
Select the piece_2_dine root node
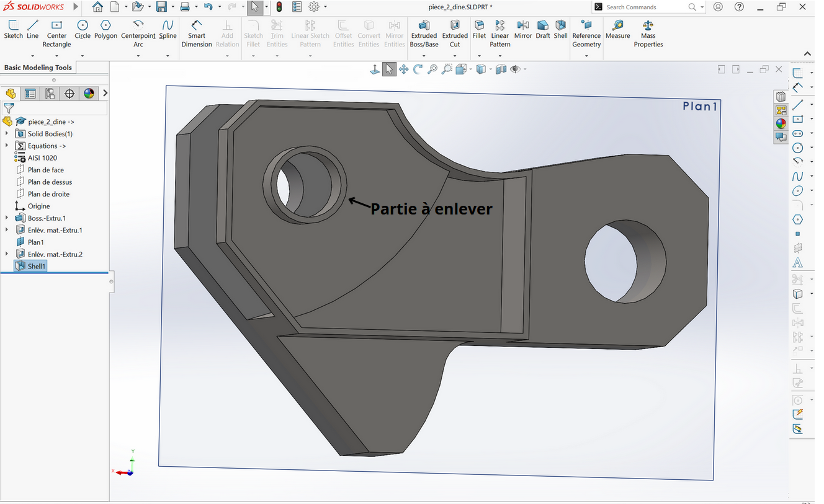click(x=51, y=122)
